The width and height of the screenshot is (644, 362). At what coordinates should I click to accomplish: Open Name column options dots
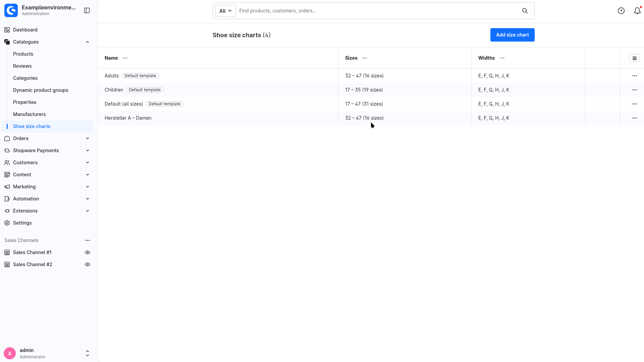[x=125, y=58]
